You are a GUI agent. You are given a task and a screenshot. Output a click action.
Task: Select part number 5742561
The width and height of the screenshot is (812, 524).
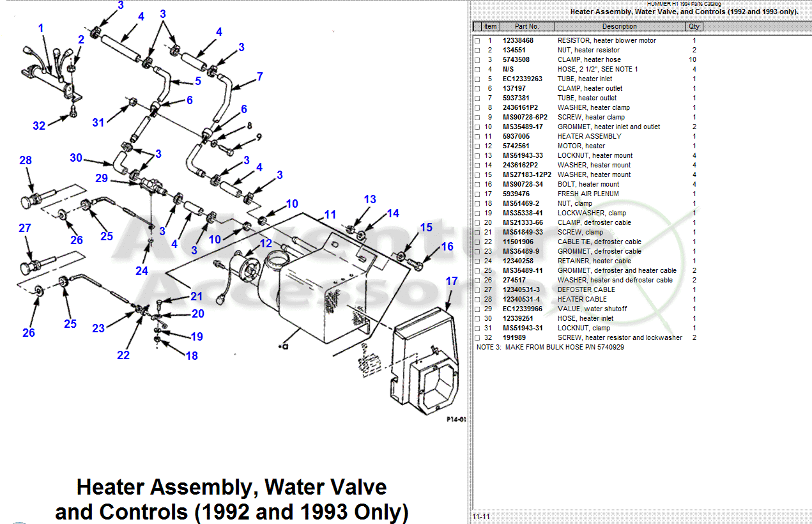pos(516,146)
